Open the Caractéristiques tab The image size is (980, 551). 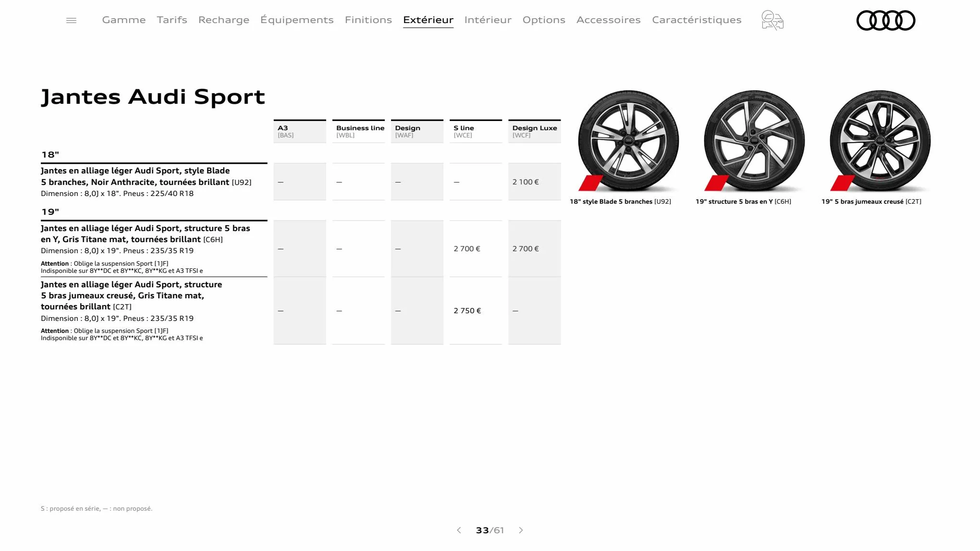coord(697,20)
